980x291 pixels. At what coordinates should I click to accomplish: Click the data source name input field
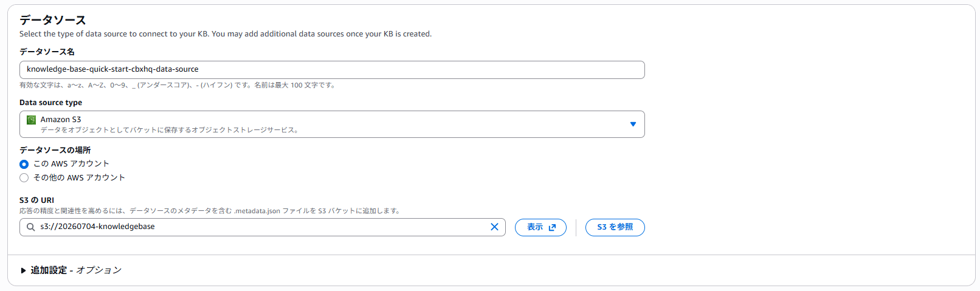332,70
